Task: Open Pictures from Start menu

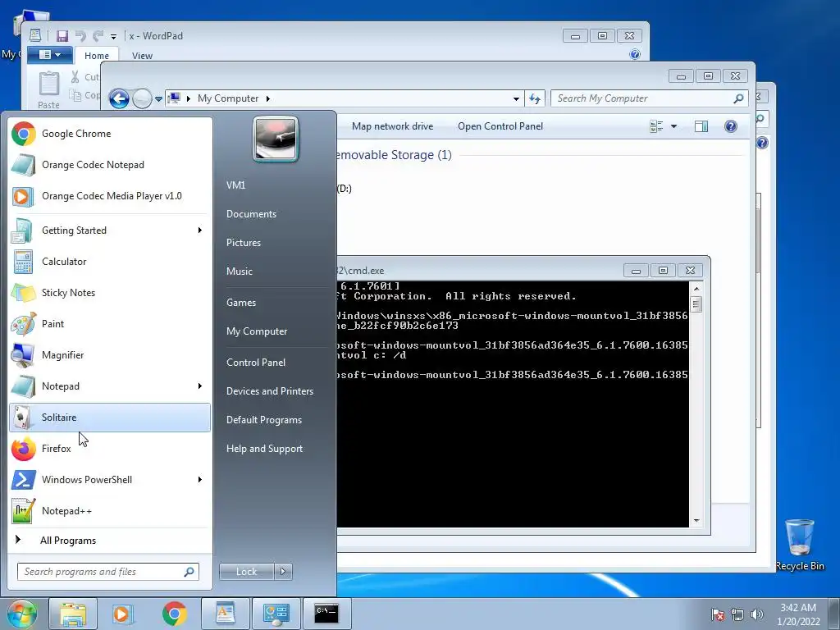Action: click(243, 243)
